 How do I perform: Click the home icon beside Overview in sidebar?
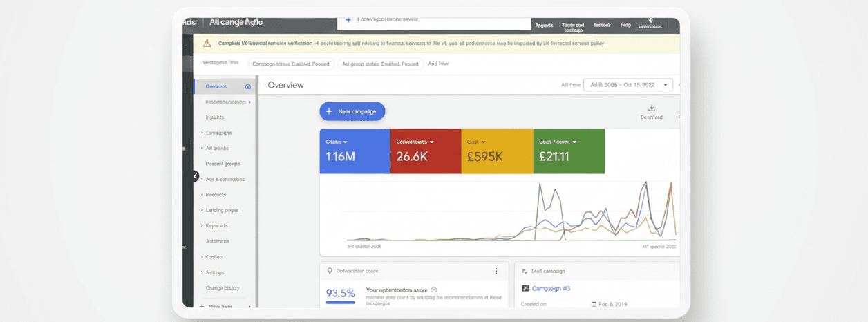pos(248,87)
